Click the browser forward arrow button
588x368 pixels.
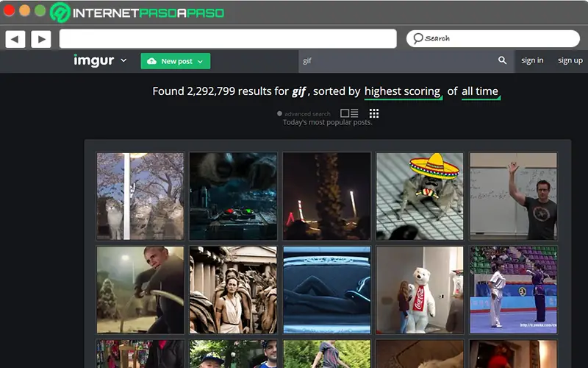click(41, 39)
